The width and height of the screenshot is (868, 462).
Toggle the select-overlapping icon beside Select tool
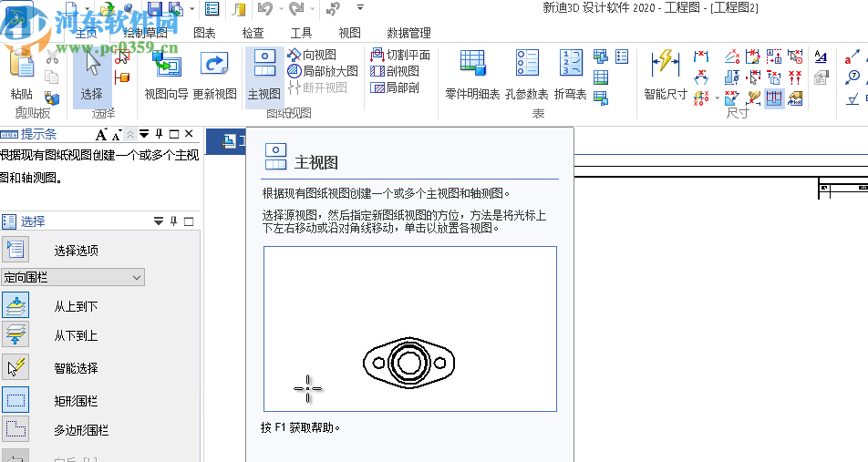(x=122, y=56)
